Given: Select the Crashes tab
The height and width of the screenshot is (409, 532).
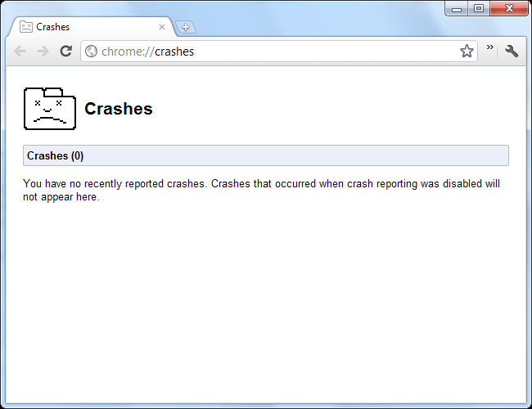Looking at the screenshot, I should (92, 27).
